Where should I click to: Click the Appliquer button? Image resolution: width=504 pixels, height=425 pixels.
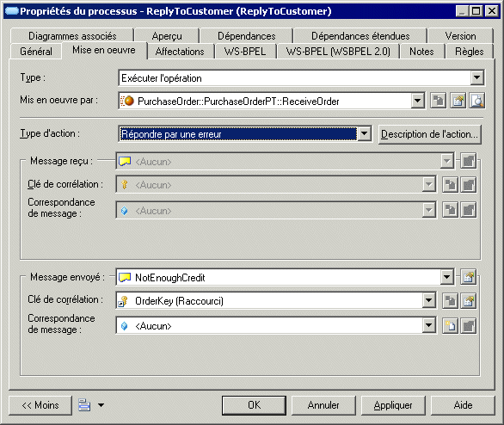click(x=393, y=405)
